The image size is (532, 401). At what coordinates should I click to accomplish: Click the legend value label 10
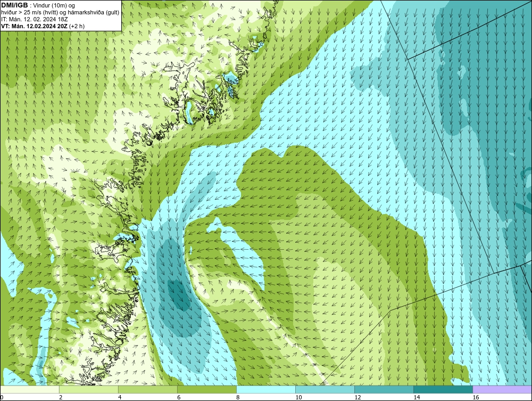298,397
